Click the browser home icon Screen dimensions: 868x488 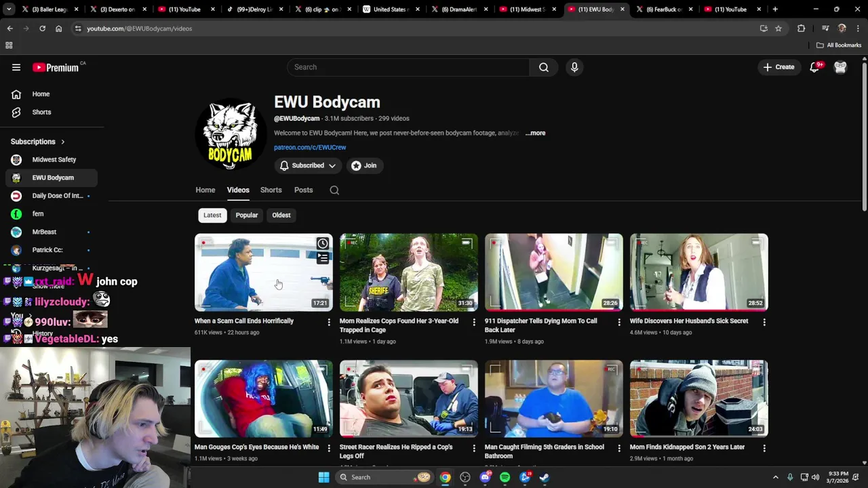(x=58, y=28)
